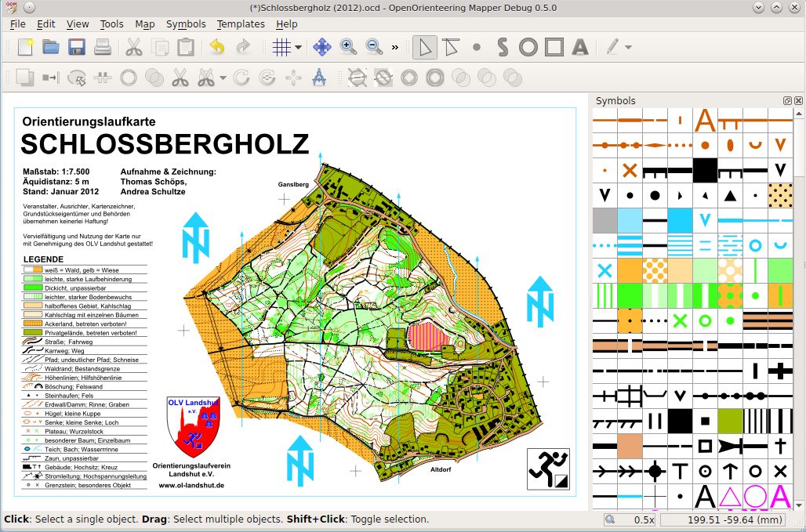806x532 pixels.
Task: Activate the Pan map tool
Action: [x=323, y=47]
